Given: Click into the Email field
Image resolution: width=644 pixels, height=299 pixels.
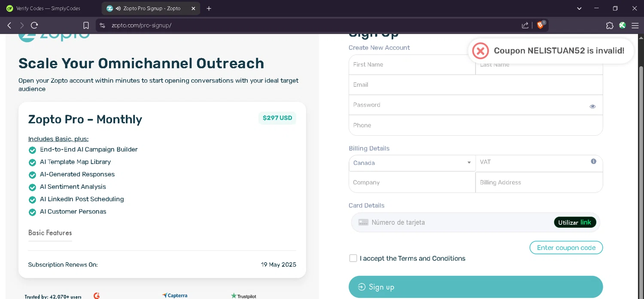Looking at the screenshot, I should [x=476, y=85].
